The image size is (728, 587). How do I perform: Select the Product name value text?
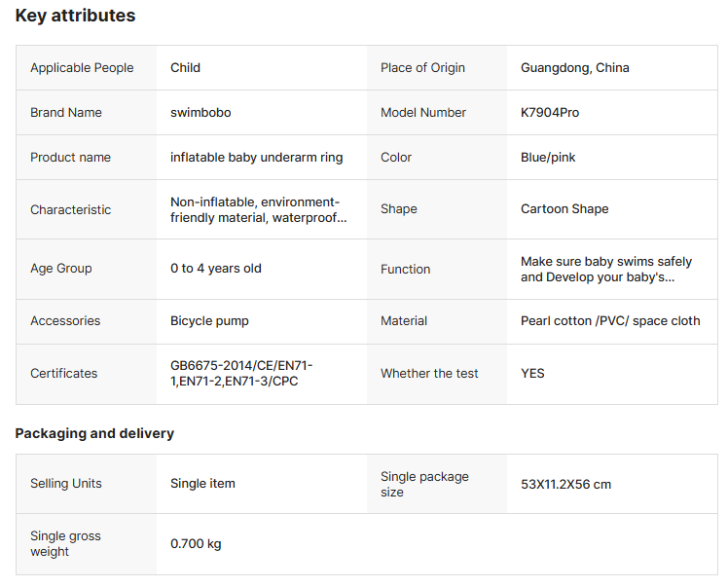click(257, 157)
